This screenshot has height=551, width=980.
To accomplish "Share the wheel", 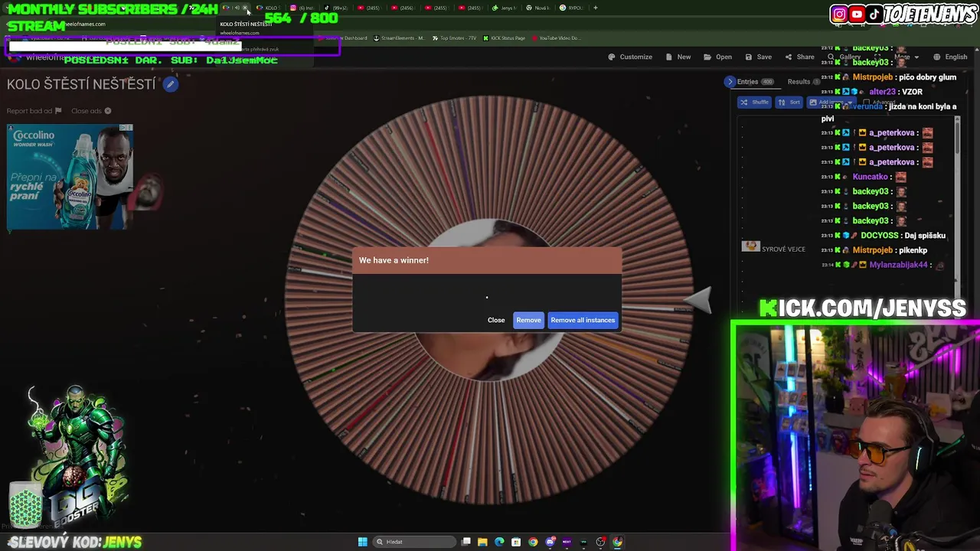I will (x=799, y=57).
